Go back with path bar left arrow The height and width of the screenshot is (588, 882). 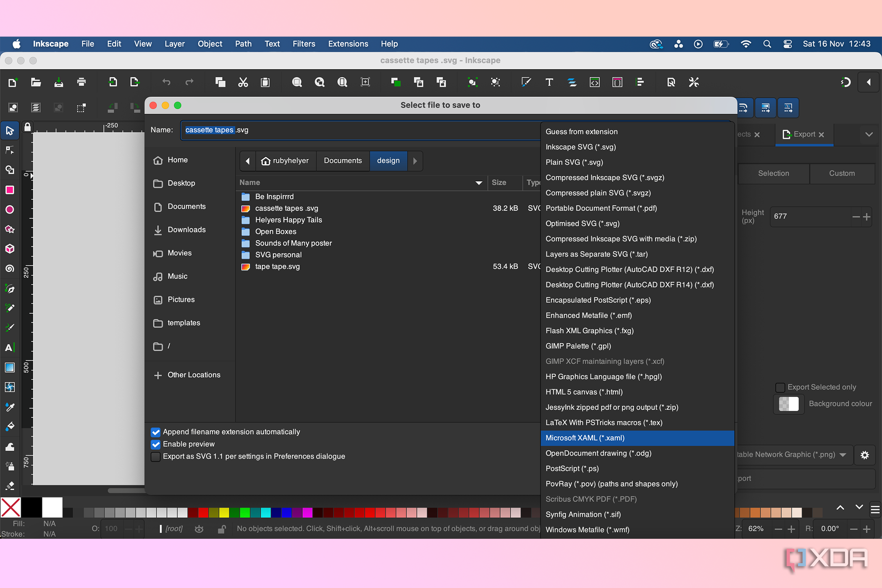coord(248,161)
